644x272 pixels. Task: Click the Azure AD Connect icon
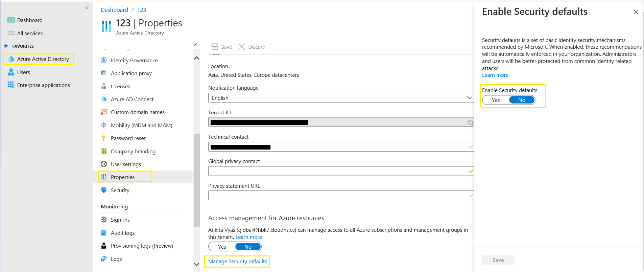tap(104, 99)
